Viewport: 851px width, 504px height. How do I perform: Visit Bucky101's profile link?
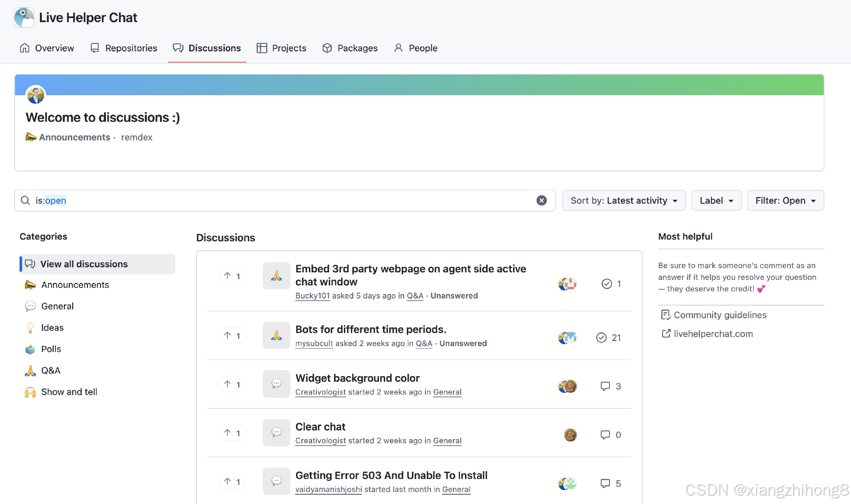312,296
